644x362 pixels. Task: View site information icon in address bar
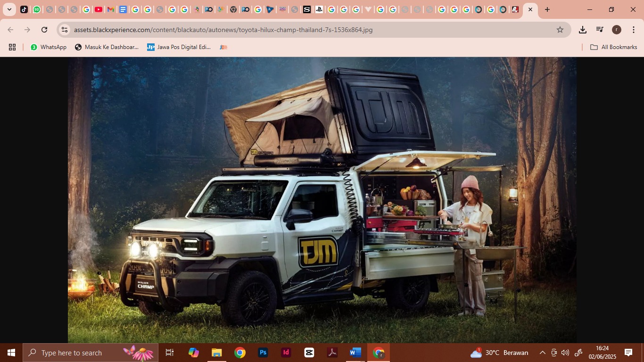pos(65,30)
